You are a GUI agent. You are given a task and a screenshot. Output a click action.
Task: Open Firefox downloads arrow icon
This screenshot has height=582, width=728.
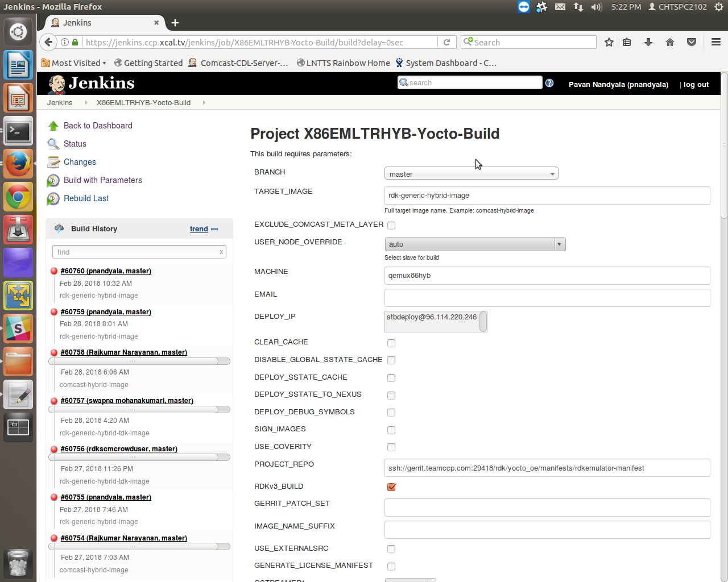[648, 42]
